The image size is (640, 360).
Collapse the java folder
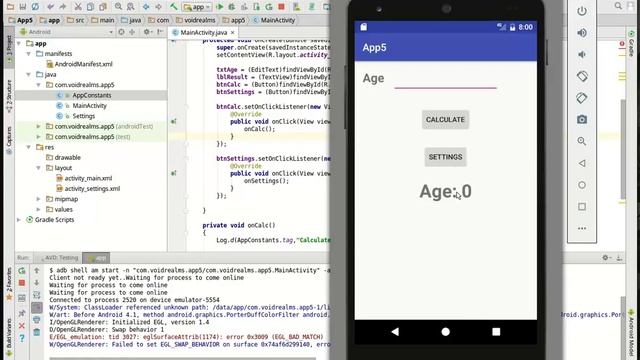click(x=29, y=74)
